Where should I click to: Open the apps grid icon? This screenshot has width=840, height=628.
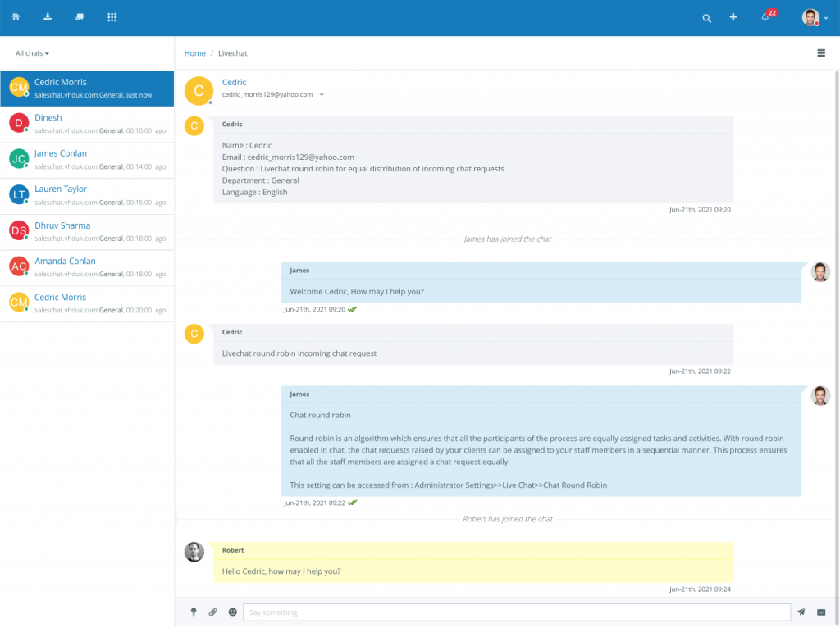[112, 16]
